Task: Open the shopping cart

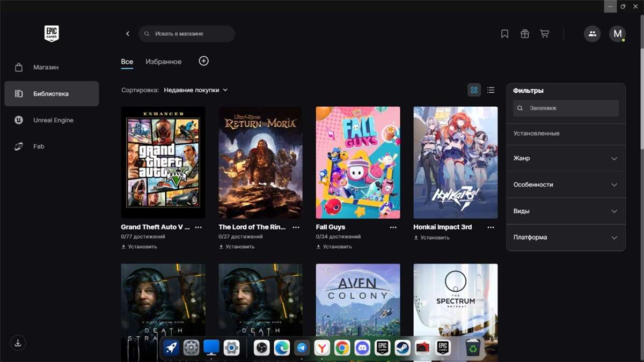Action: pos(545,34)
